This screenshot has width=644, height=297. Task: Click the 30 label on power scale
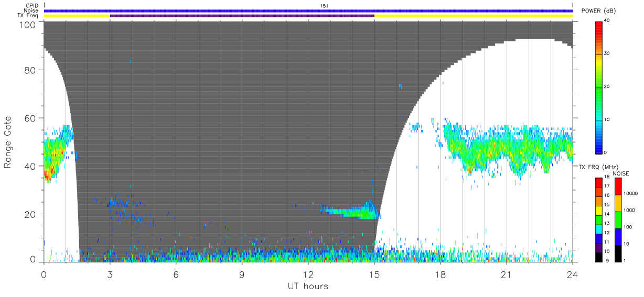[x=607, y=54]
